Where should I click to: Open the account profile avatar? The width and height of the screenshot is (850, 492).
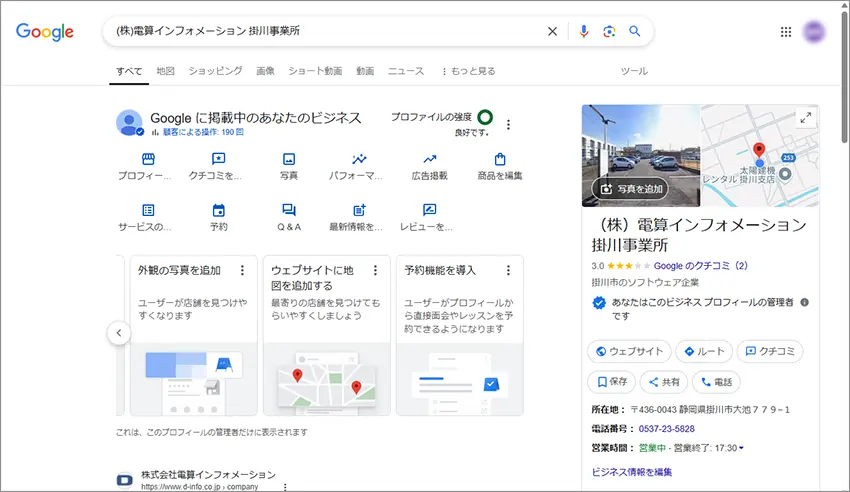point(814,32)
